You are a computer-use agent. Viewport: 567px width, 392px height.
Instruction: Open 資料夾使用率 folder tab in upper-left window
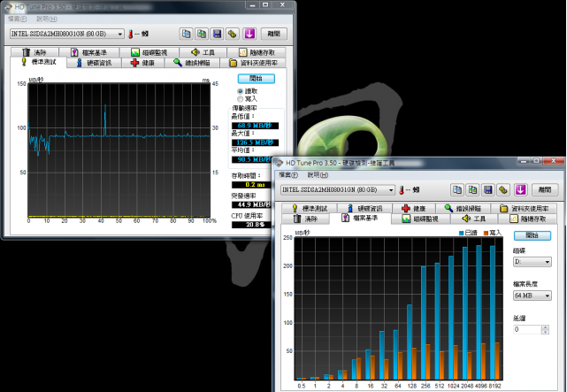(253, 63)
